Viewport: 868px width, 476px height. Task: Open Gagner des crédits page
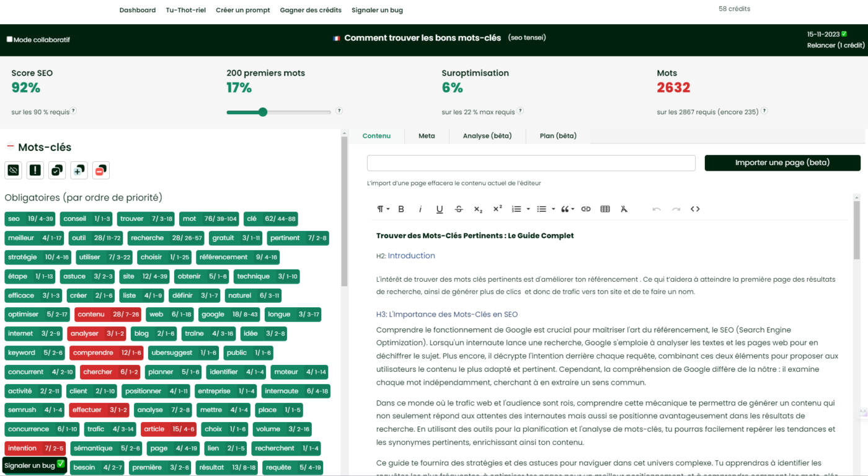311,10
